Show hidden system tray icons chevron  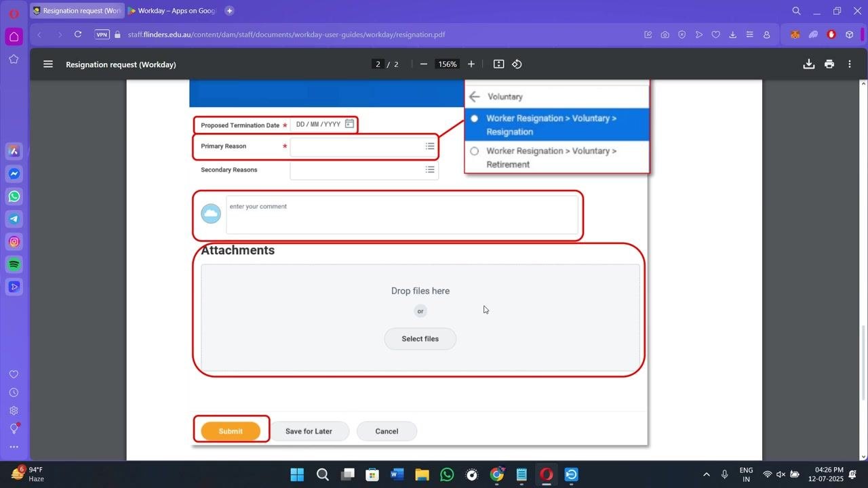(706, 474)
